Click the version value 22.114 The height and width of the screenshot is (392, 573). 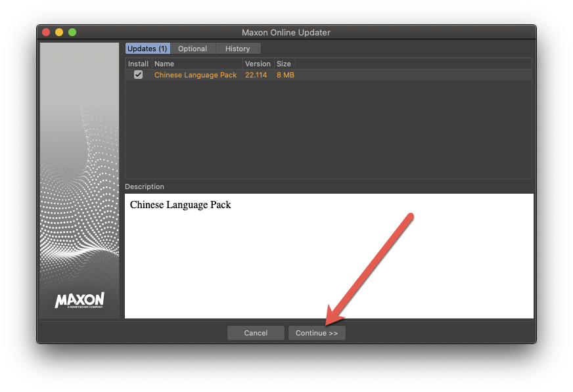point(256,75)
